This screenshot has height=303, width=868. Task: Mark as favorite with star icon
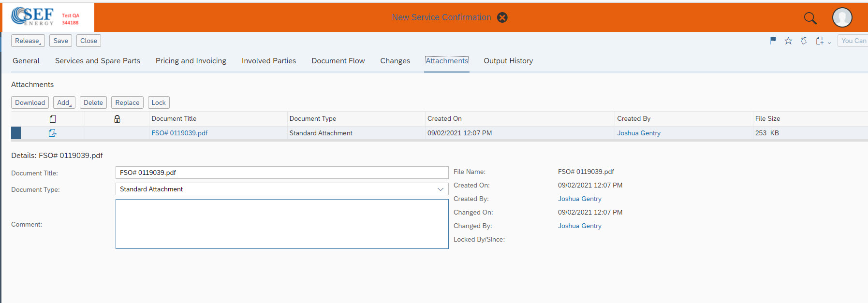[788, 41]
